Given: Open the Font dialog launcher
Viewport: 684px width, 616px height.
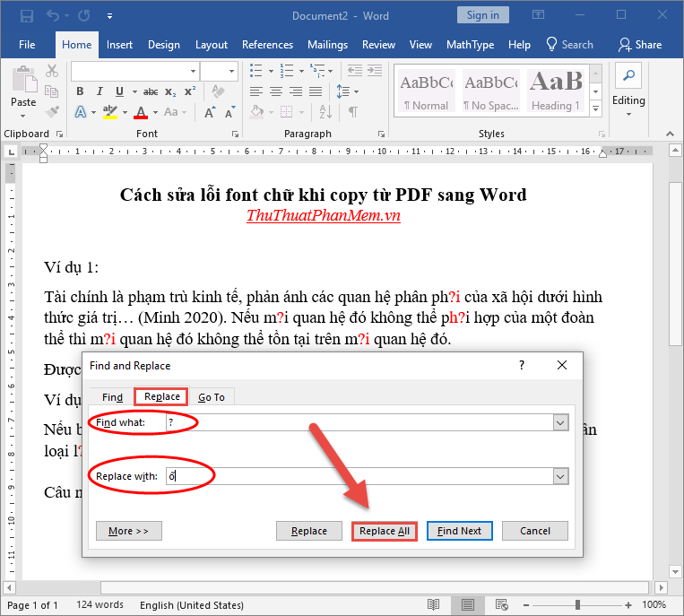Looking at the screenshot, I should (x=235, y=134).
